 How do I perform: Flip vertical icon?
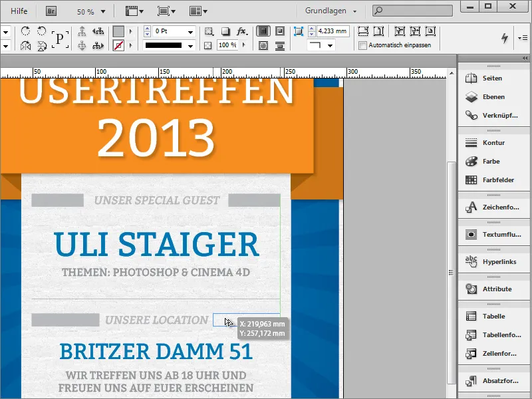point(42,45)
